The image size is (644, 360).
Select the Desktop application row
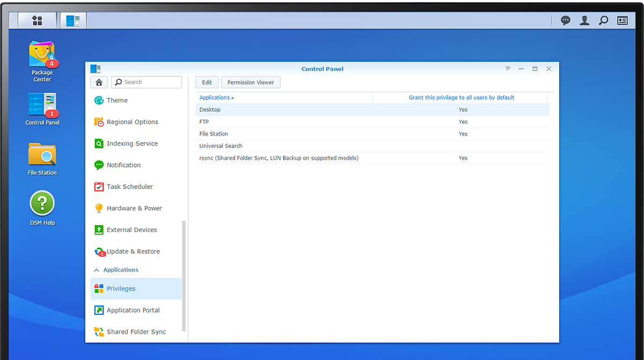(372, 110)
